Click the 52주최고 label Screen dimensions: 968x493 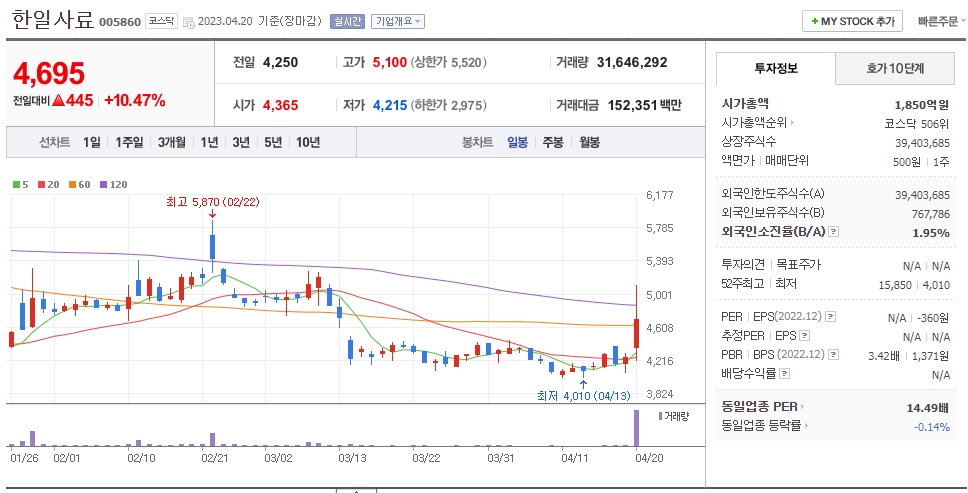[743, 283]
